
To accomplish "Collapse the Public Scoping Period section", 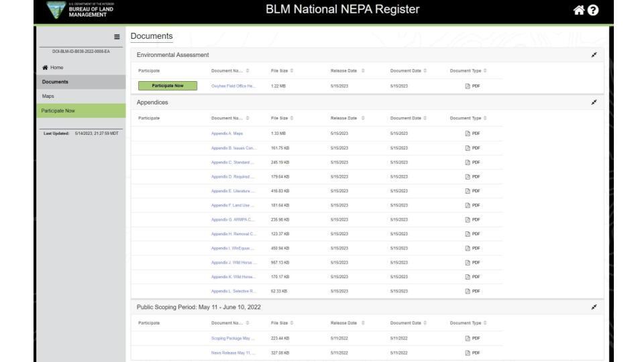I will click(594, 307).
